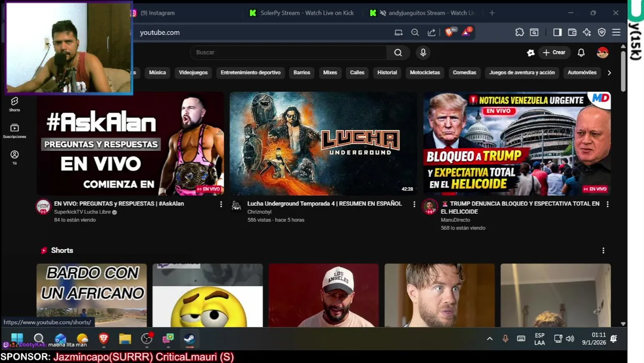The image size is (644, 363).
Task: Click the sparkle icon left of Crear
Action: (x=531, y=52)
